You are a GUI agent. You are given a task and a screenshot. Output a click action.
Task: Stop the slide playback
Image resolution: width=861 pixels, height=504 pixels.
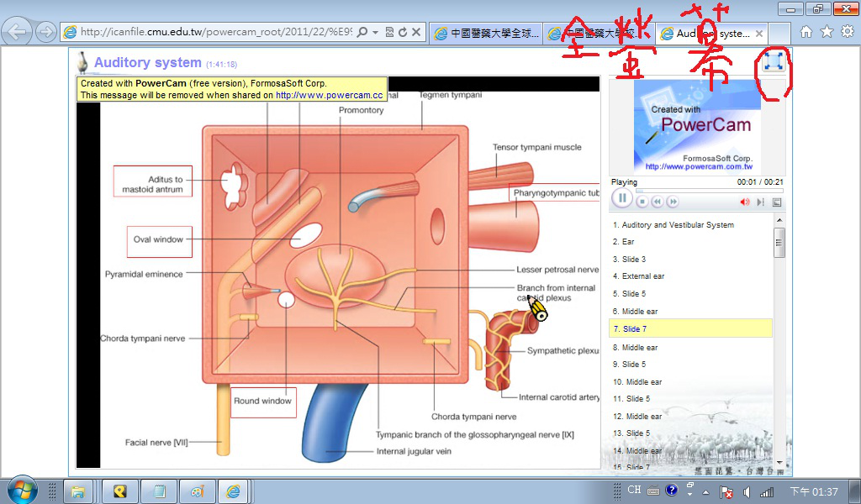coord(642,202)
